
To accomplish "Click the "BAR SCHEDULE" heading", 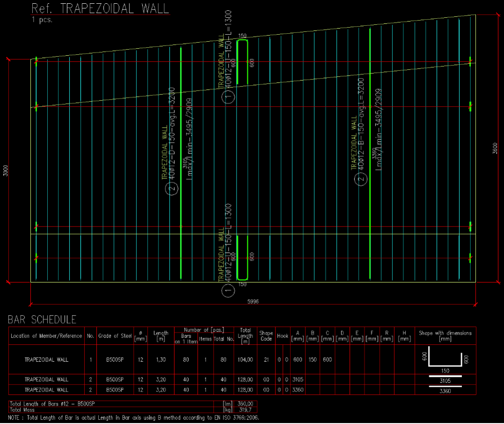I will [x=42, y=320].
